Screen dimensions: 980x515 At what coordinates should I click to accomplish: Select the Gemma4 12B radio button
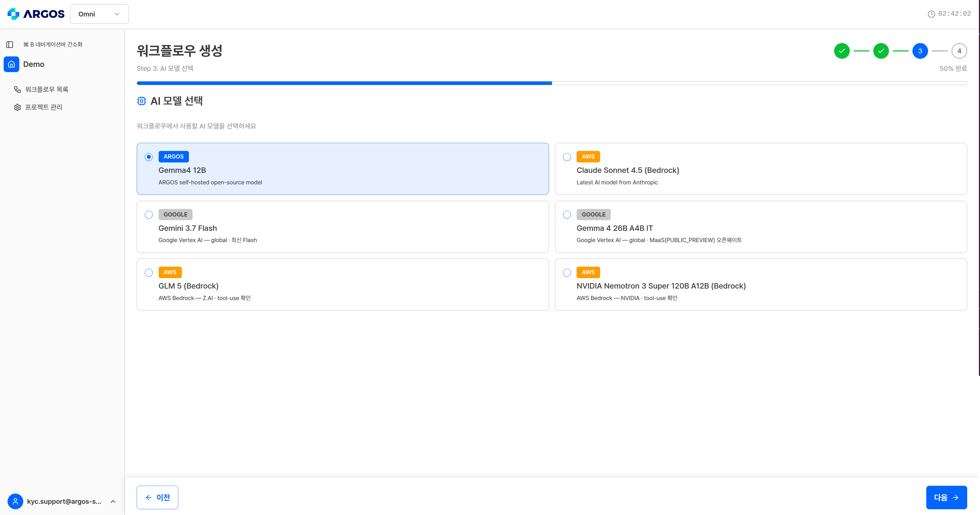pos(149,157)
